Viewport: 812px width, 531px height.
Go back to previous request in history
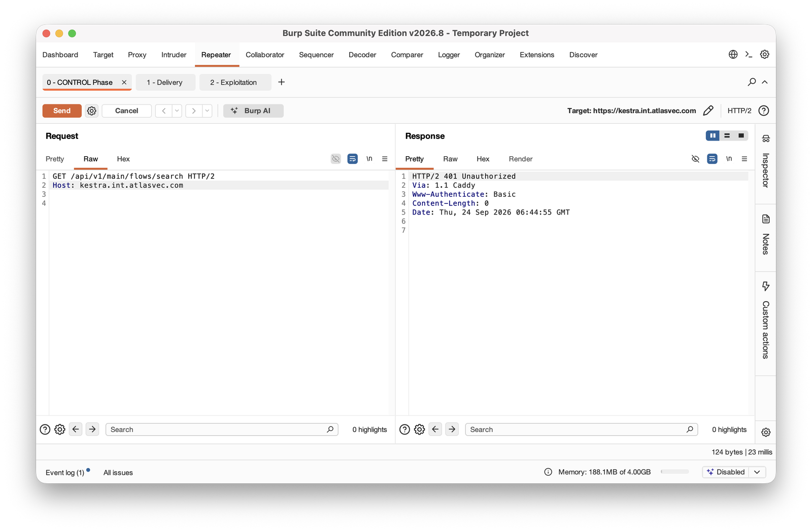pyautogui.click(x=163, y=111)
